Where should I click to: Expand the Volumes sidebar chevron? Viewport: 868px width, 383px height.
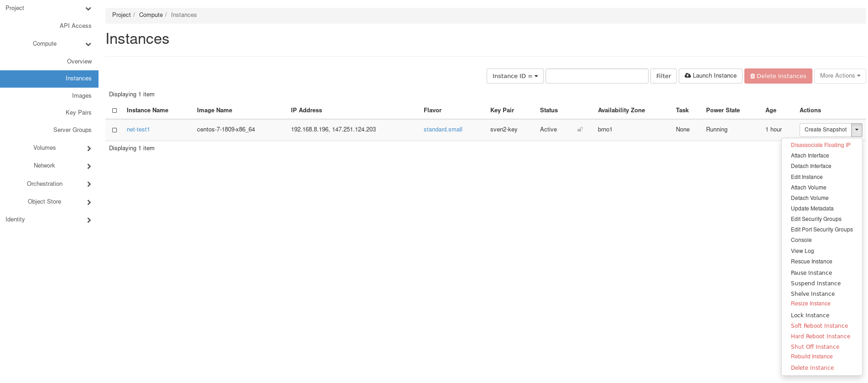[89, 148]
